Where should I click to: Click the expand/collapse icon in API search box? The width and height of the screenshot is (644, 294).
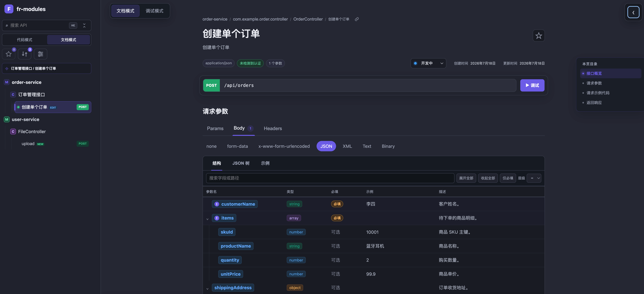coord(84,26)
